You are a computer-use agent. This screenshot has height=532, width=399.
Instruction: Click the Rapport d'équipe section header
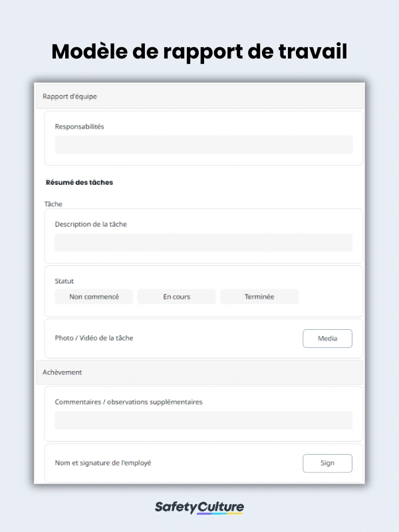199,96
